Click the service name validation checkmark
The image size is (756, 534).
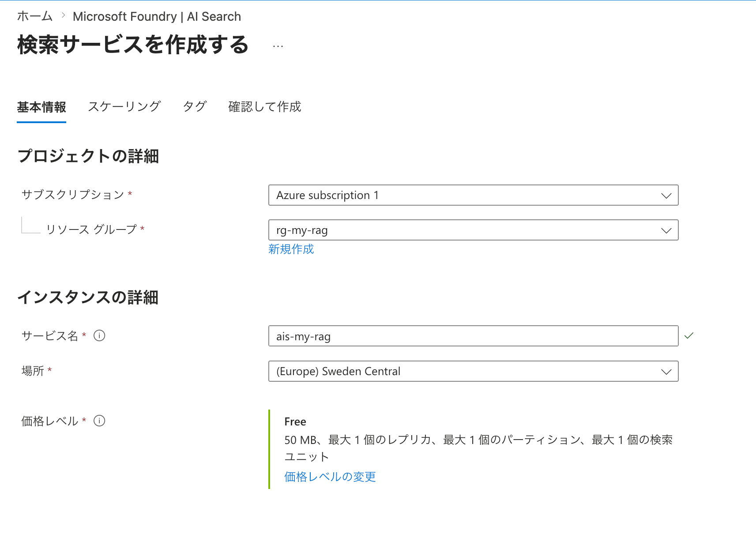(689, 336)
